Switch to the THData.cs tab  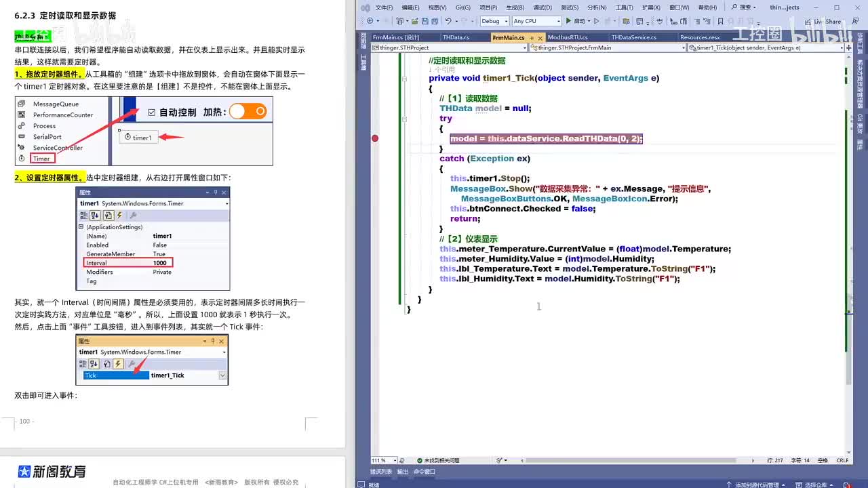[x=456, y=38]
